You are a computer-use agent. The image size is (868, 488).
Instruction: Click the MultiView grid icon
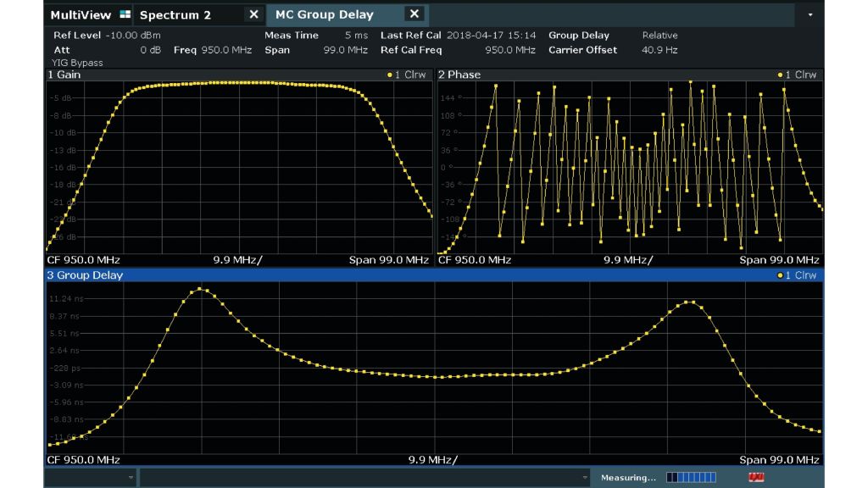[125, 15]
